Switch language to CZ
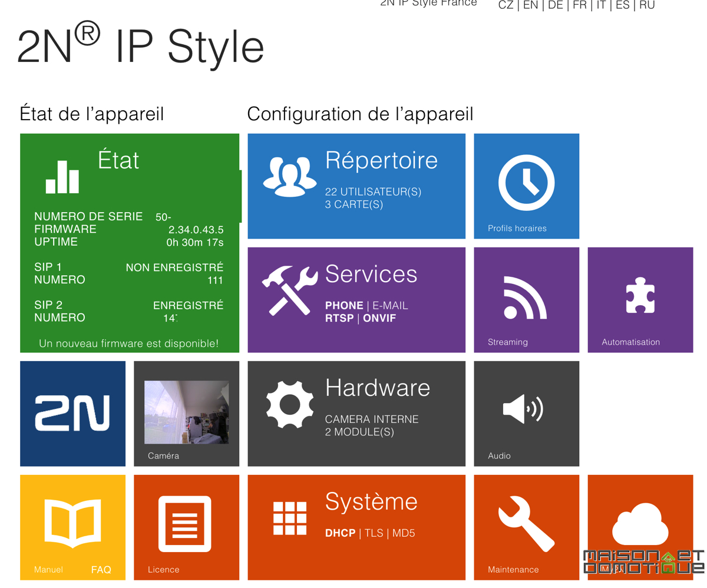Viewport: 707px width, 588px height. coord(506,5)
